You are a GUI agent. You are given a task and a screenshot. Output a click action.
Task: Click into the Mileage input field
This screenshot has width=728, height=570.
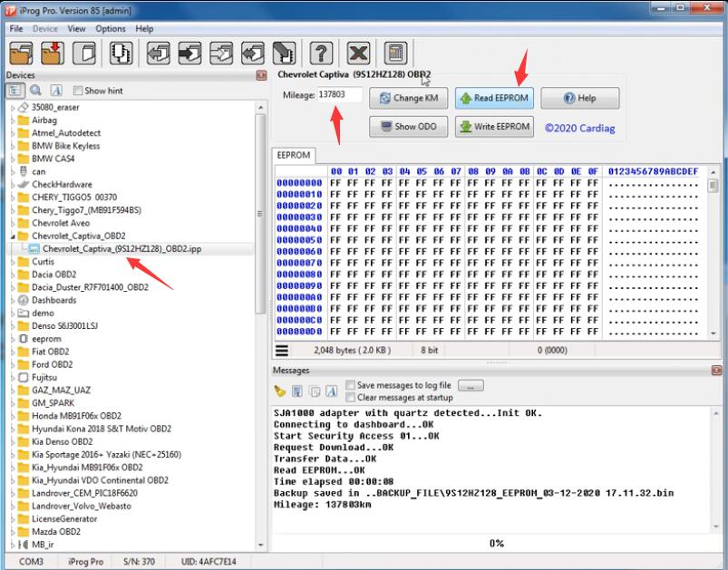point(339,94)
